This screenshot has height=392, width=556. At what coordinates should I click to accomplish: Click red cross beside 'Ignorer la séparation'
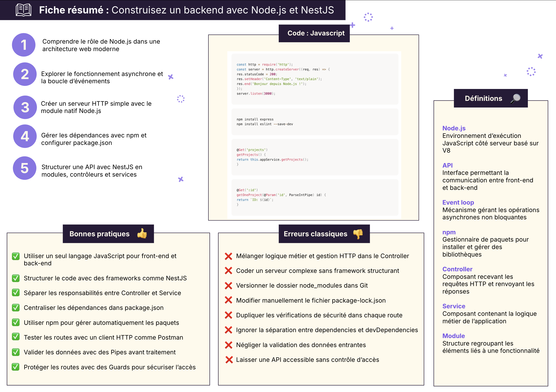pos(228,330)
